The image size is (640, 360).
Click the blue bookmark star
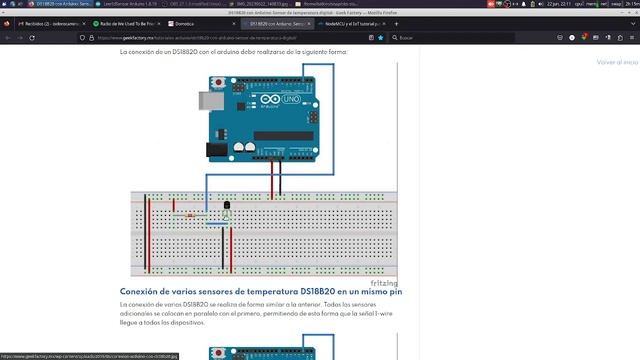tap(380, 38)
